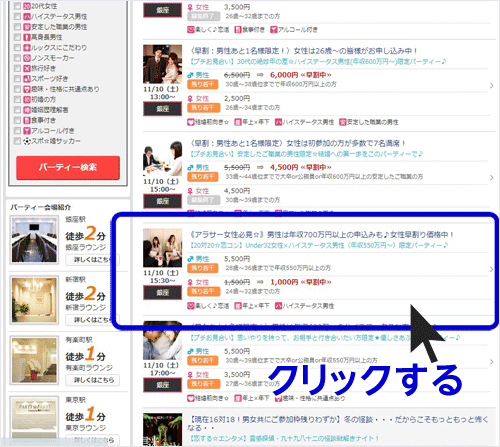
Task: Open 詳しくはこちら for 有楽町ラウンジ
Action: [94, 380]
